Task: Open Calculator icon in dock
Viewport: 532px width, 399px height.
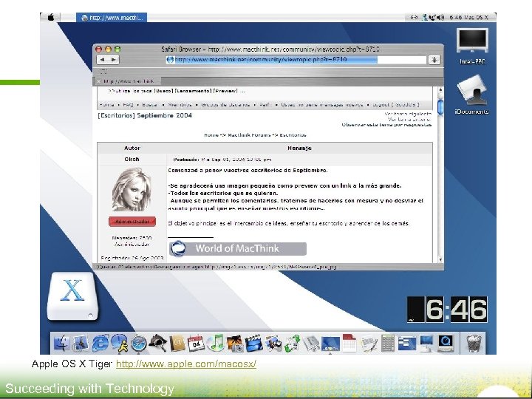Action: pyautogui.click(x=388, y=343)
